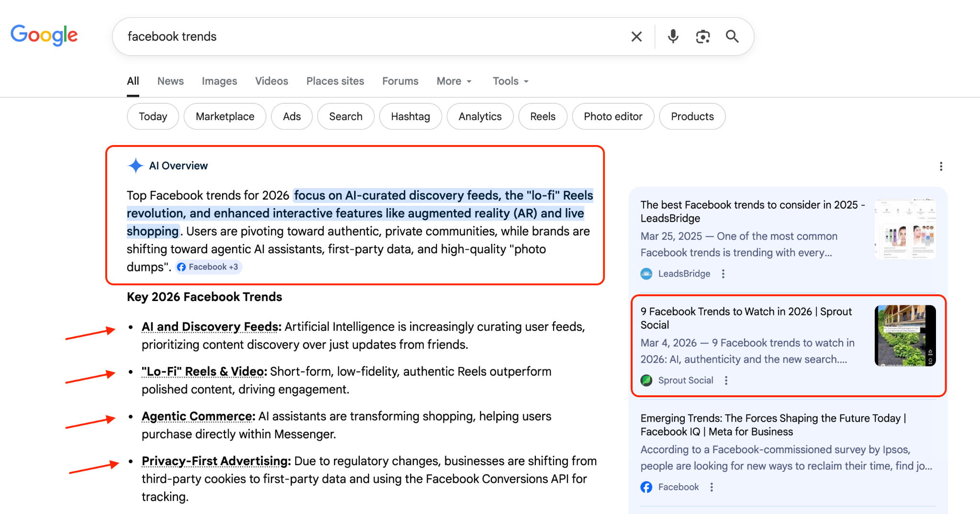Expand Facebook +3 sources chip
This screenshot has height=514, width=980.
tap(209, 267)
